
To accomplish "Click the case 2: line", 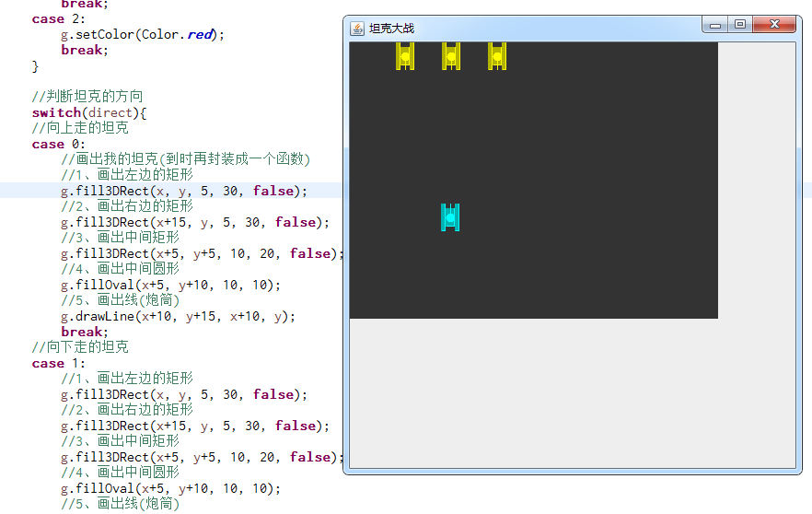I will 59,19.
